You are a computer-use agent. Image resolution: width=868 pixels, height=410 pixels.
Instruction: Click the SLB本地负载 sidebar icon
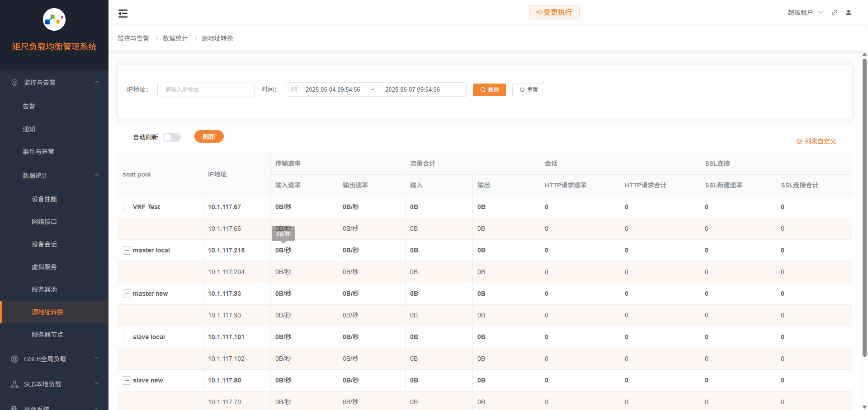(x=14, y=384)
